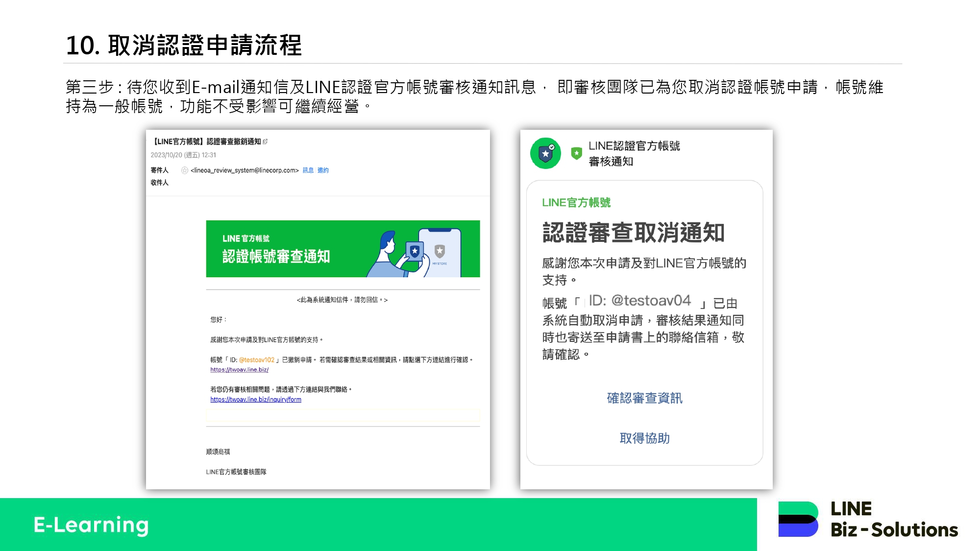
Task: Click the gray shield icon on the phone illustration
Action: 440,251
